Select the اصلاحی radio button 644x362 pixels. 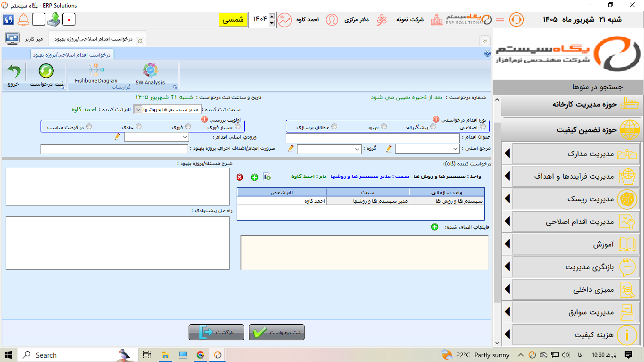point(483,126)
